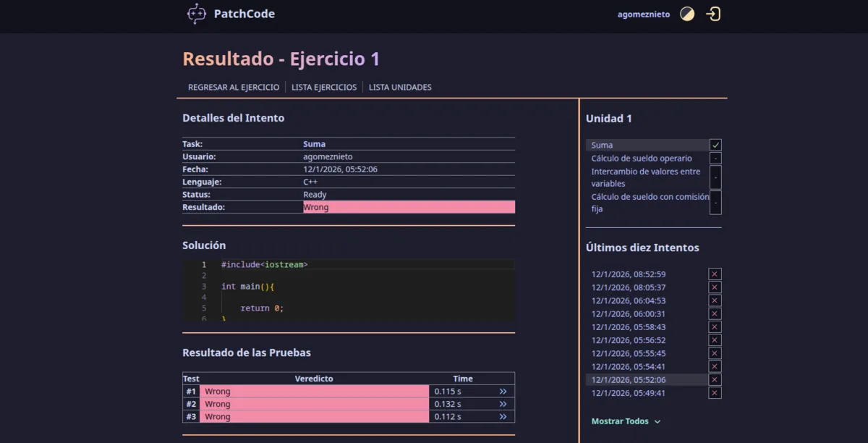The width and height of the screenshot is (868, 443).
Task: Click Regresar al Ejercicio
Action: [x=233, y=87]
